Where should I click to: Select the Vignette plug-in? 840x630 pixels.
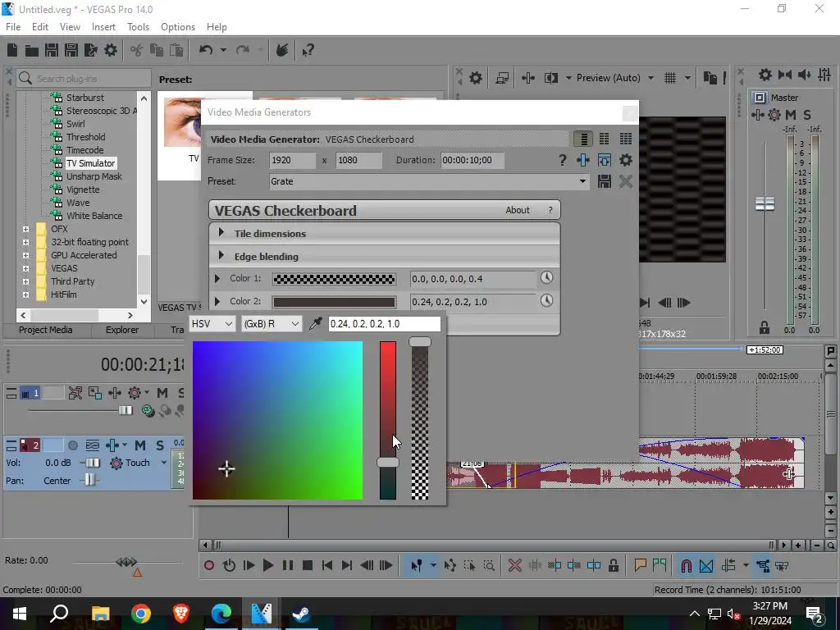(83, 189)
